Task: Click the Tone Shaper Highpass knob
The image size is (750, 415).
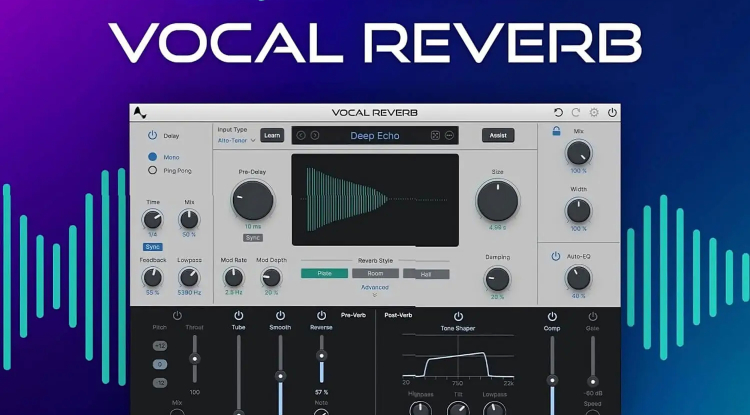Action: point(420,409)
